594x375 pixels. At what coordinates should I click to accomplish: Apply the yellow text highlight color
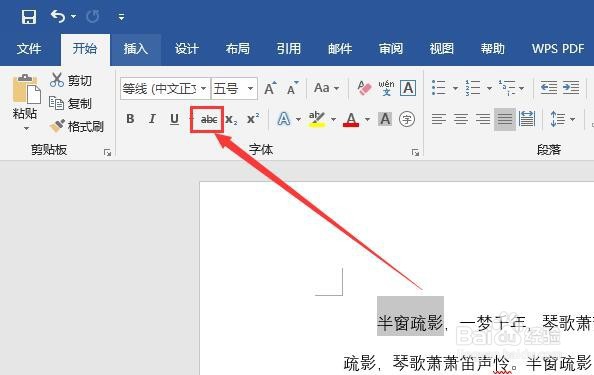pos(317,119)
